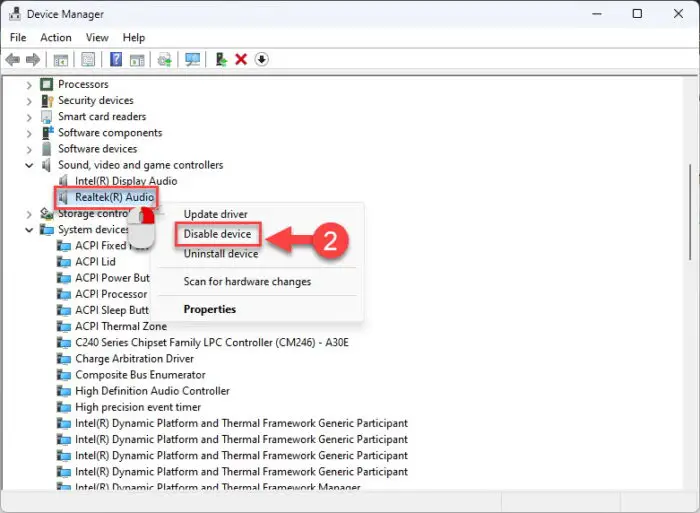The width and height of the screenshot is (700, 513).
Task: Toggle the action pane toolbar icon
Action: (137, 59)
